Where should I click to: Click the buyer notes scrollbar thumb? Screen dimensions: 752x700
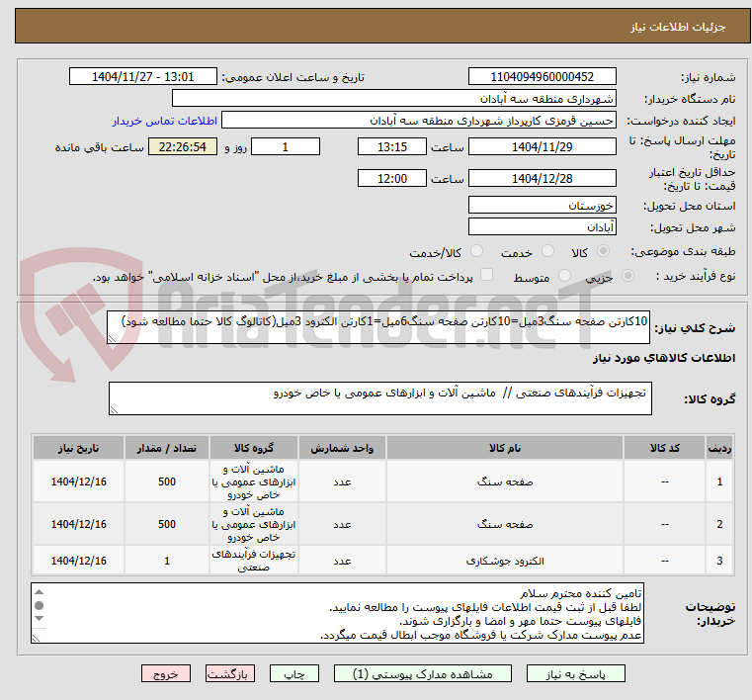click(40, 605)
